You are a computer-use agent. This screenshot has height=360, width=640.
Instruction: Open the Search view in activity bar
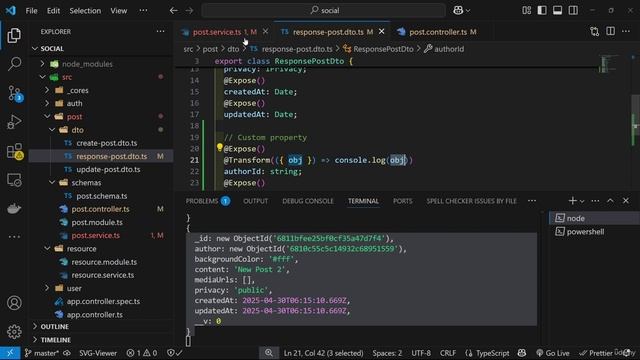14,64
